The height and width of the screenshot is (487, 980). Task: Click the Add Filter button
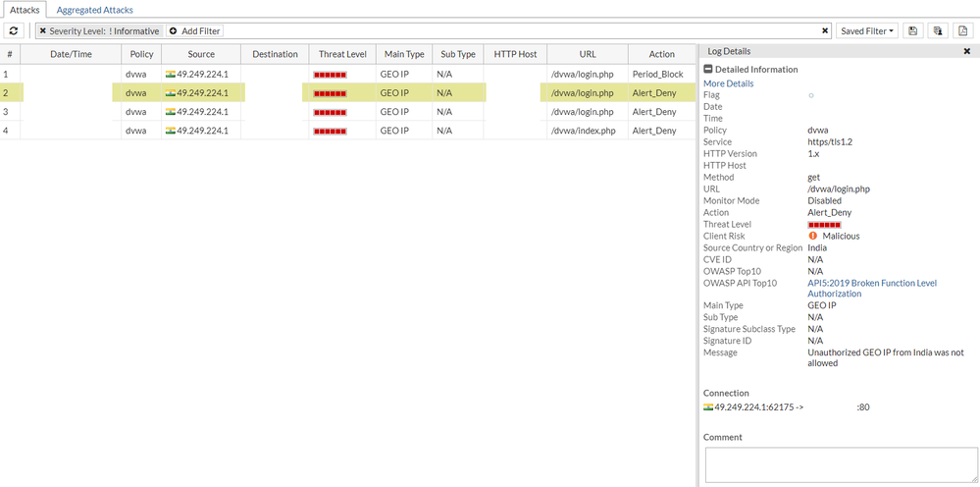194,30
